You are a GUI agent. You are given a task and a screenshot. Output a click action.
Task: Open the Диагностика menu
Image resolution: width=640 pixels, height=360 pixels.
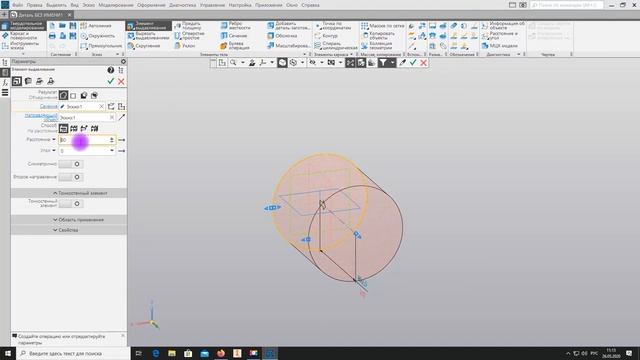click(182, 5)
